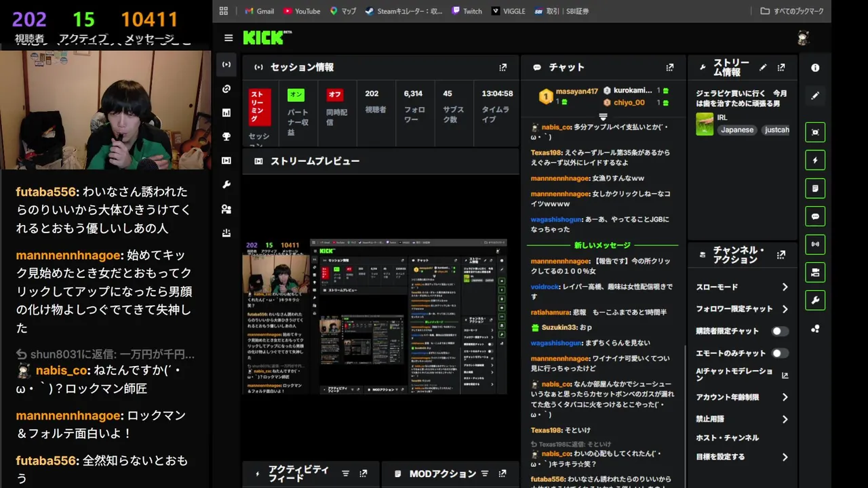Toggle the document MOD actions icon in right toolbar

pyautogui.click(x=815, y=188)
